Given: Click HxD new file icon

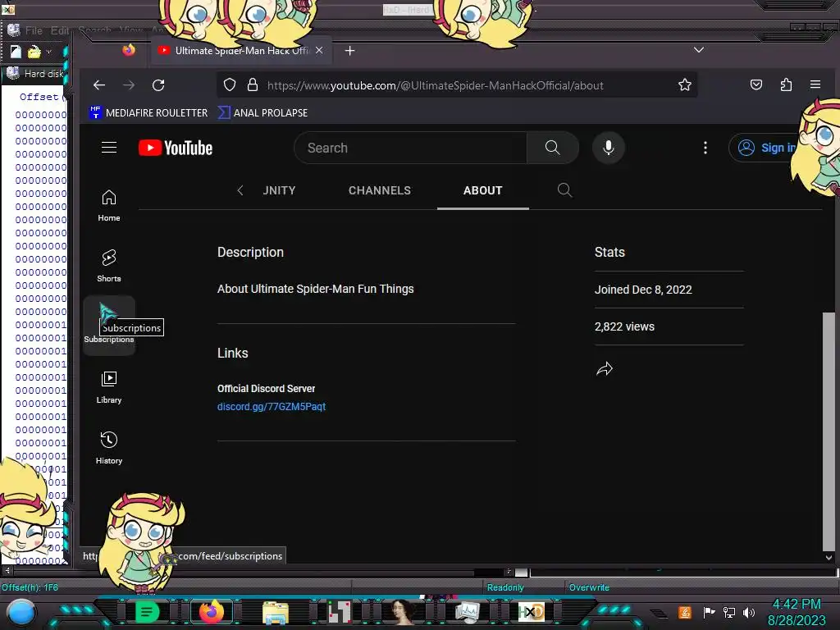Looking at the screenshot, I should coord(16,52).
